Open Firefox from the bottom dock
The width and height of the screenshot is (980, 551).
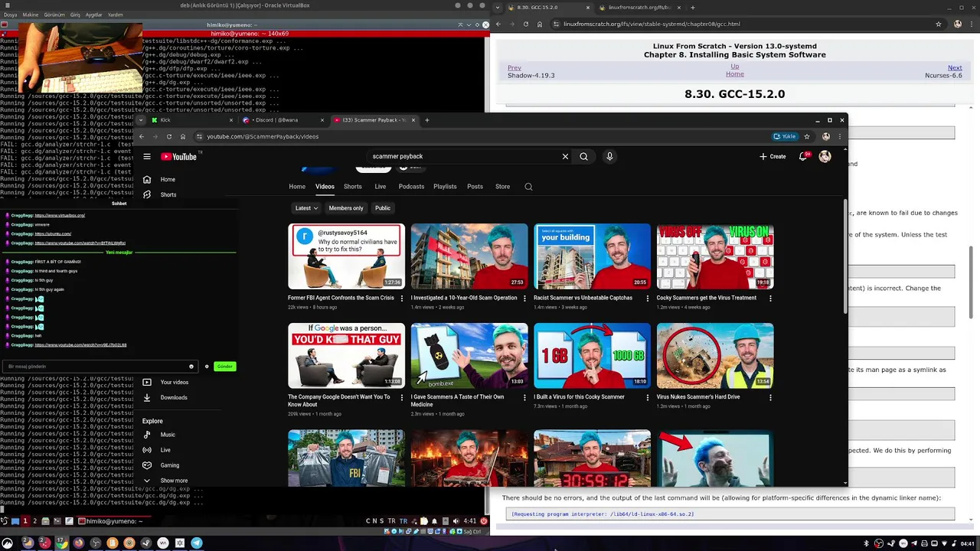(78, 543)
